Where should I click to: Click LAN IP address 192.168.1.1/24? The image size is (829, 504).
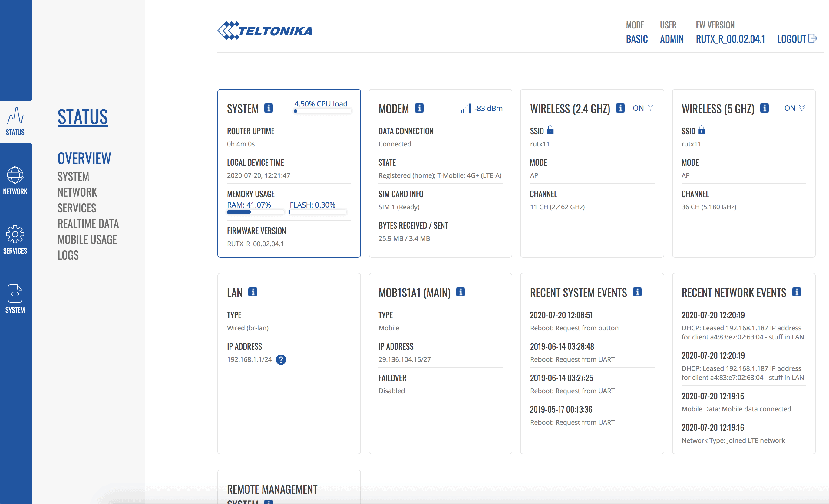click(249, 359)
